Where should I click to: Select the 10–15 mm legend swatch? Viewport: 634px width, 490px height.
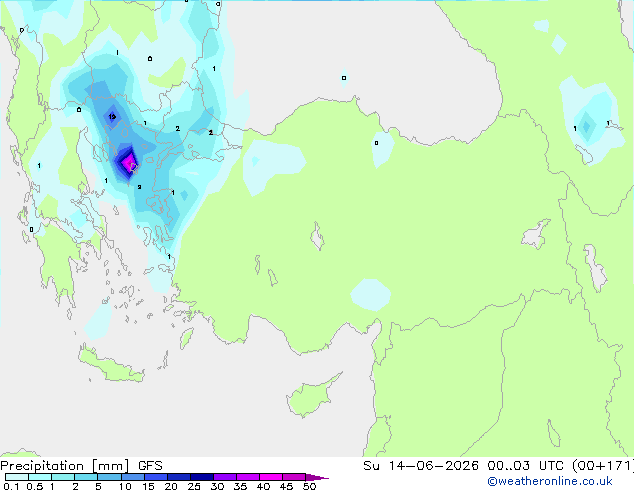[132, 477]
